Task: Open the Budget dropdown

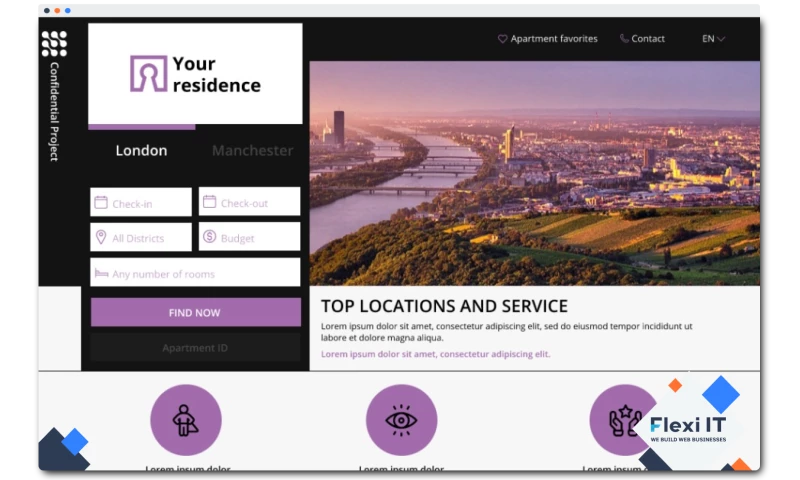Action: (x=249, y=236)
